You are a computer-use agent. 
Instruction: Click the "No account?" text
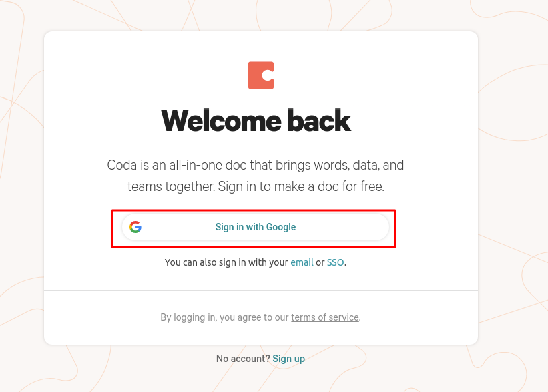243,359
